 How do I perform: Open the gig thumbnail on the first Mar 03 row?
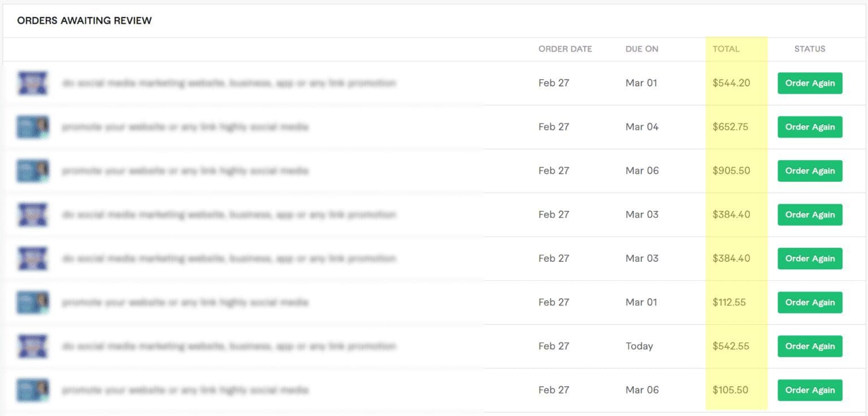click(32, 214)
